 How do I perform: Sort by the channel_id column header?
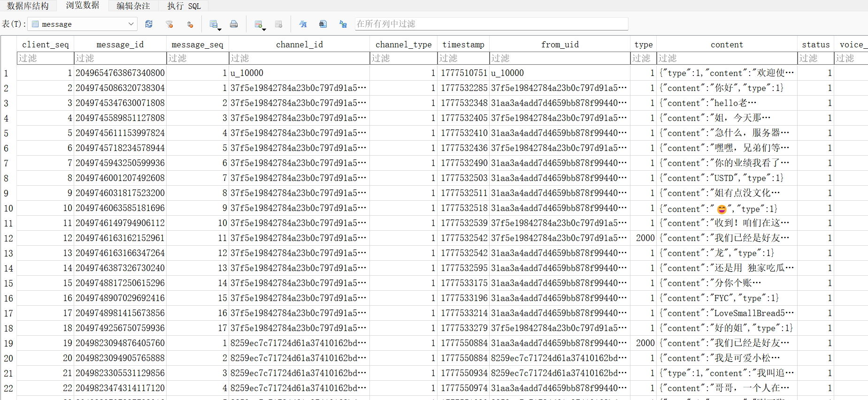point(300,45)
